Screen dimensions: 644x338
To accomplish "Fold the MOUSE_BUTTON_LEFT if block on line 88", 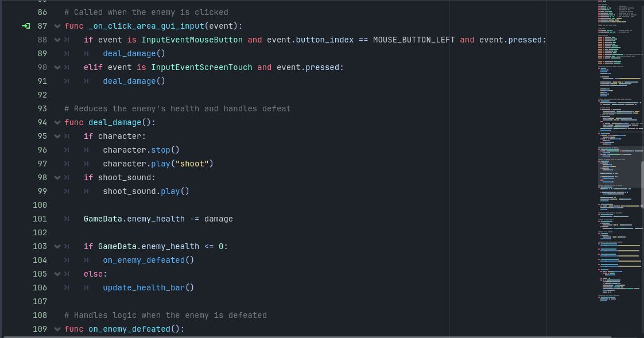I will (57, 40).
